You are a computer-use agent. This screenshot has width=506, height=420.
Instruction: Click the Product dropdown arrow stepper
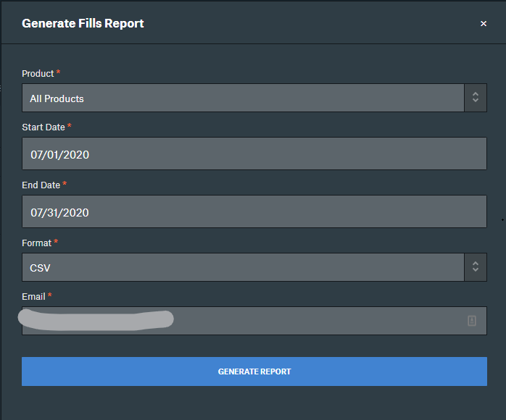[x=476, y=98]
